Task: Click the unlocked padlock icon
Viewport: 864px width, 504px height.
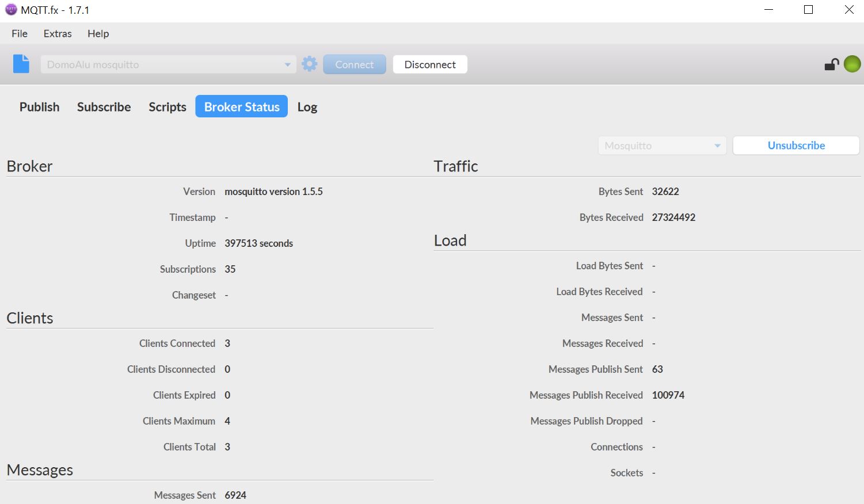Action: point(831,64)
